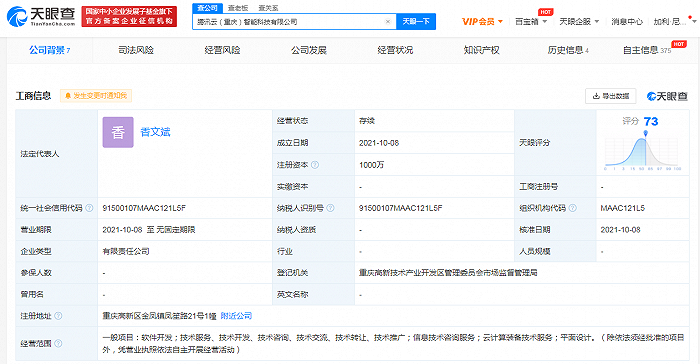The image size is (700, 364).
Task: Click the company name search input field
Action: [289, 21]
